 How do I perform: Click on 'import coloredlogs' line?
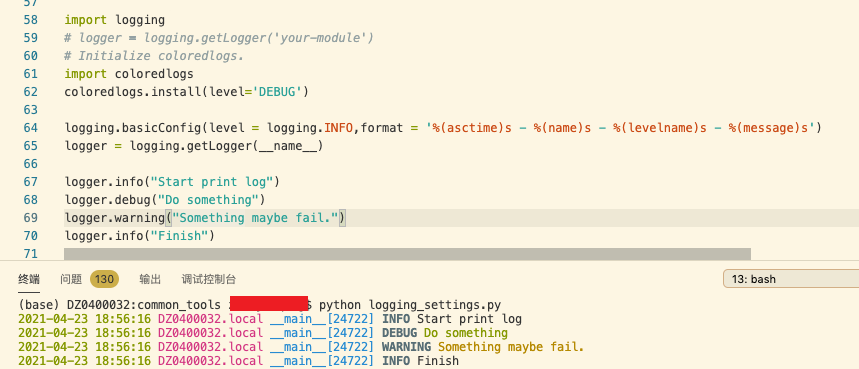pos(129,74)
